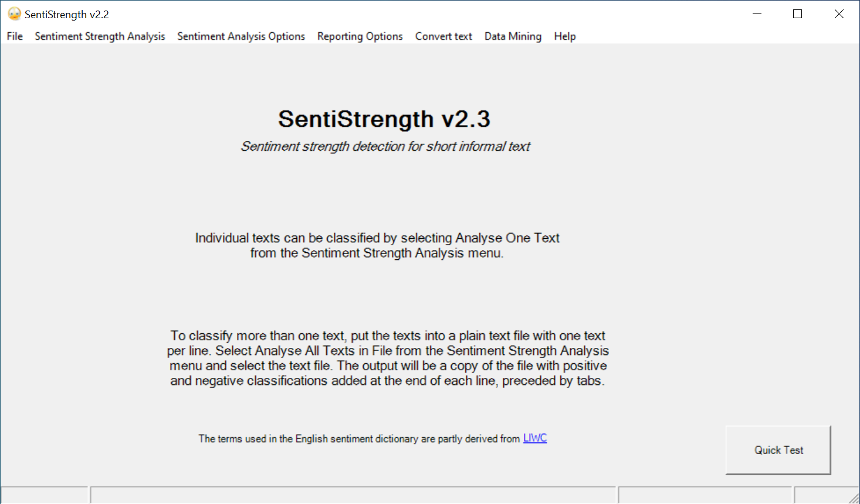Open the Sentiment Strength Analysis menu

click(x=100, y=36)
